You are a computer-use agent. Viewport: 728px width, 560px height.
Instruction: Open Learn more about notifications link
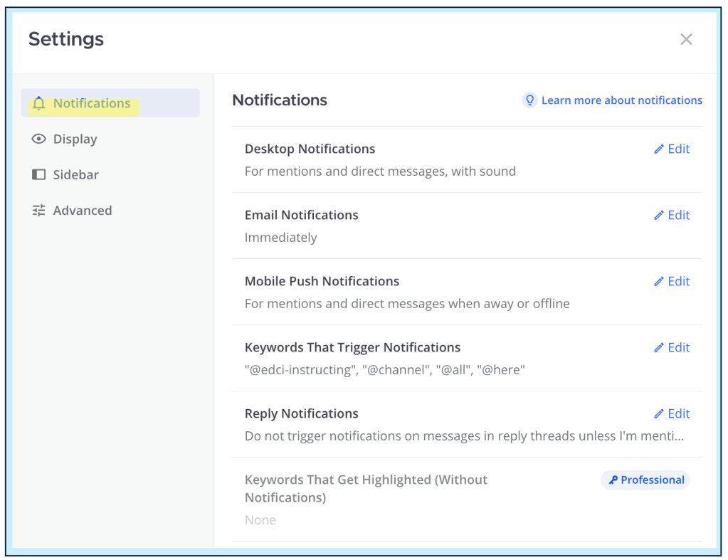pos(621,100)
